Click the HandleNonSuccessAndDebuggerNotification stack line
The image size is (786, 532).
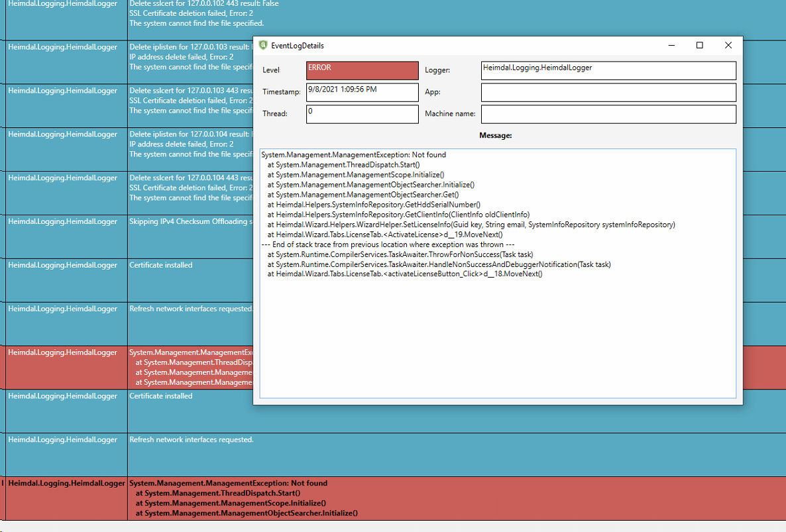pos(439,264)
